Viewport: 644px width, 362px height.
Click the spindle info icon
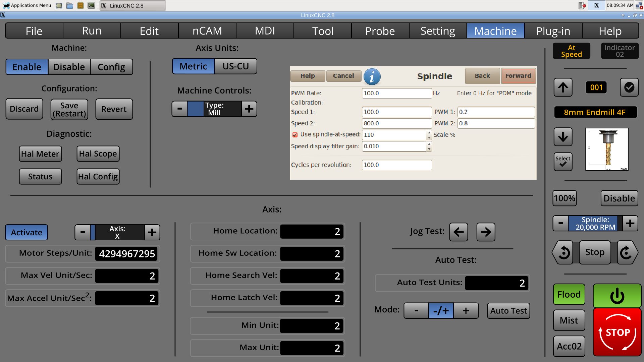point(372,76)
